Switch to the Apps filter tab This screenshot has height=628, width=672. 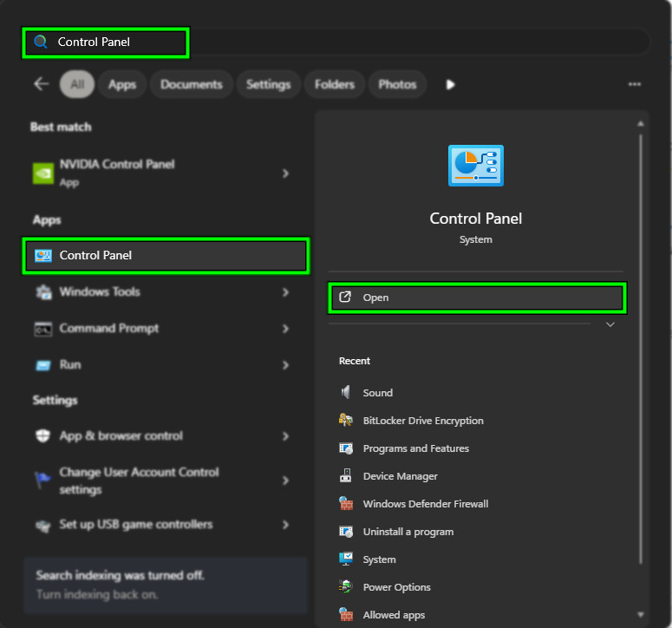tap(122, 84)
